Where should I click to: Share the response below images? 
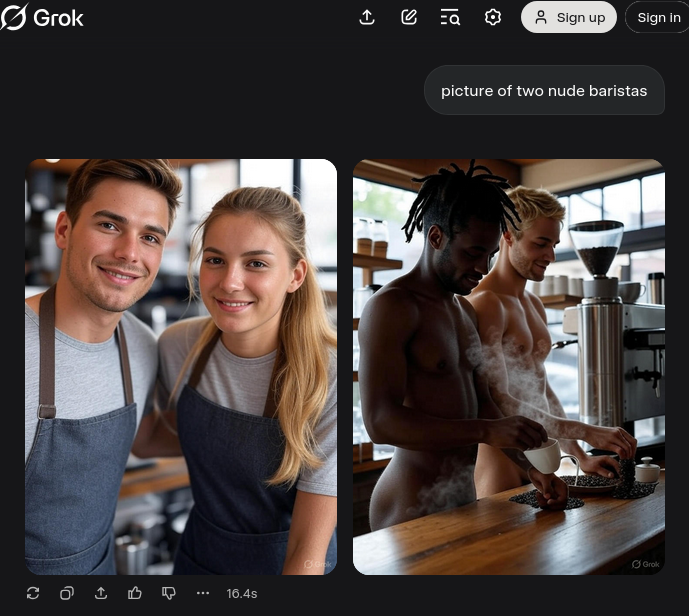101,593
